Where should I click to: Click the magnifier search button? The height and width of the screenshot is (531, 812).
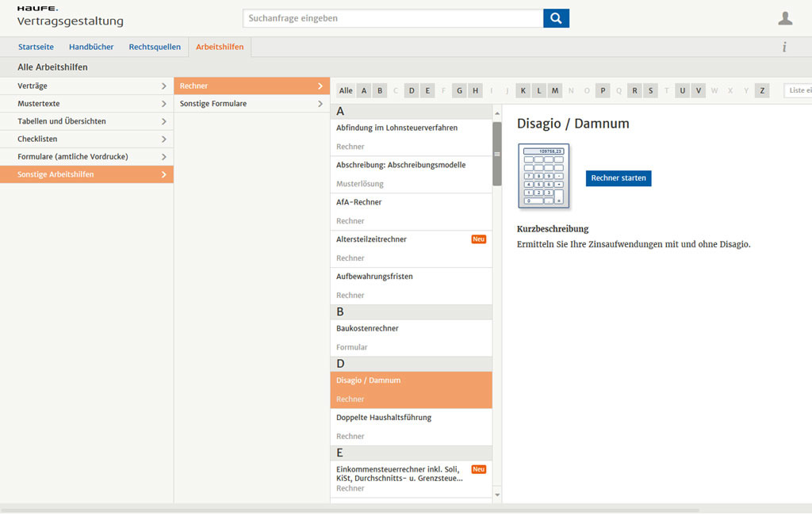click(x=556, y=18)
